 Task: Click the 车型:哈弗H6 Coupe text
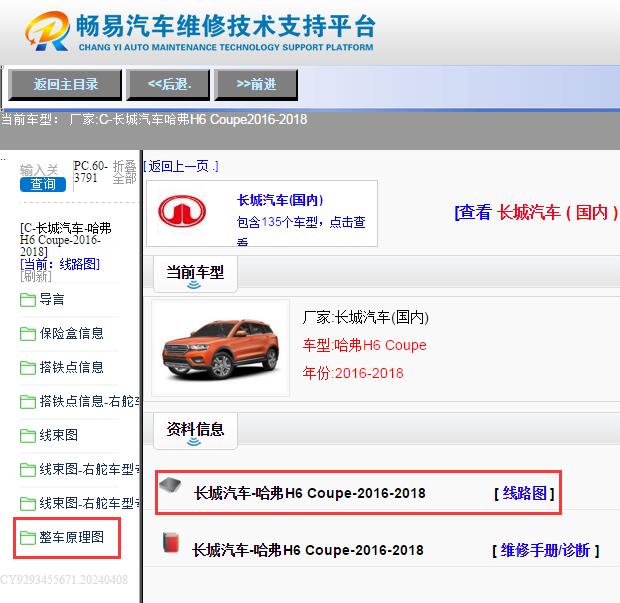point(365,346)
